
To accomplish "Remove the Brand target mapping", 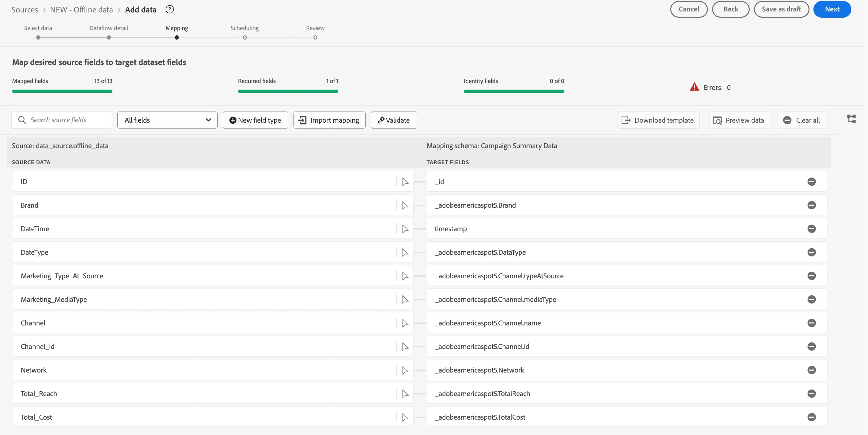I will click(811, 205).
